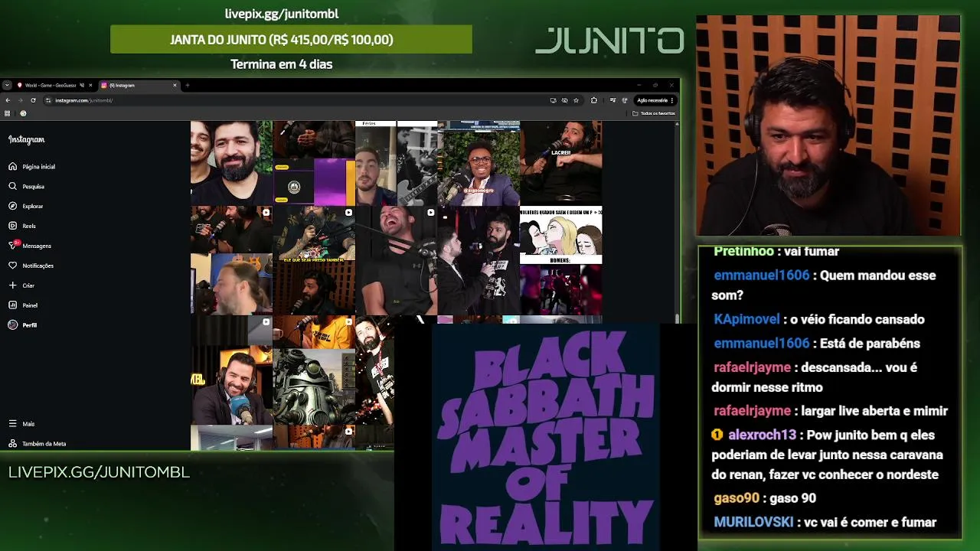The height and width of the screenshot is (551, 980).
Task: Click chat username KApimovel
Action: pos(746,319)
